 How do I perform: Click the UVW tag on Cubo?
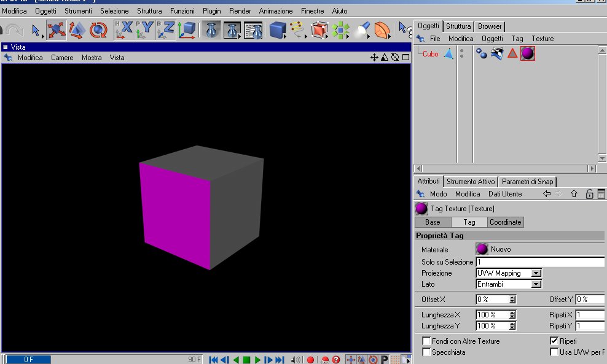pyautogui.click(x=497, y=53)
